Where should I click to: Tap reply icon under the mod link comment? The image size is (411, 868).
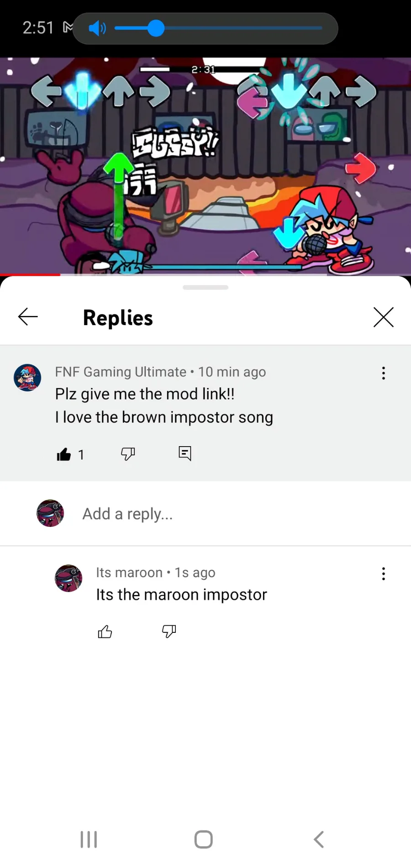(185, 453)
